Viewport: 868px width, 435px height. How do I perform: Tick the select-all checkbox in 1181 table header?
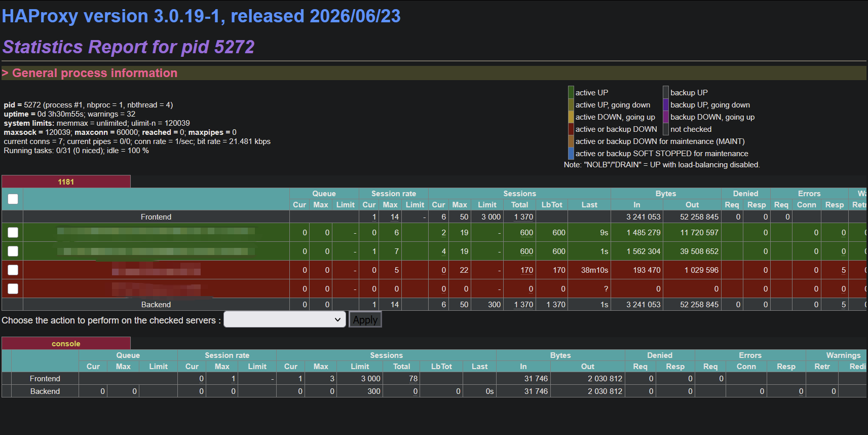[13, 199]
